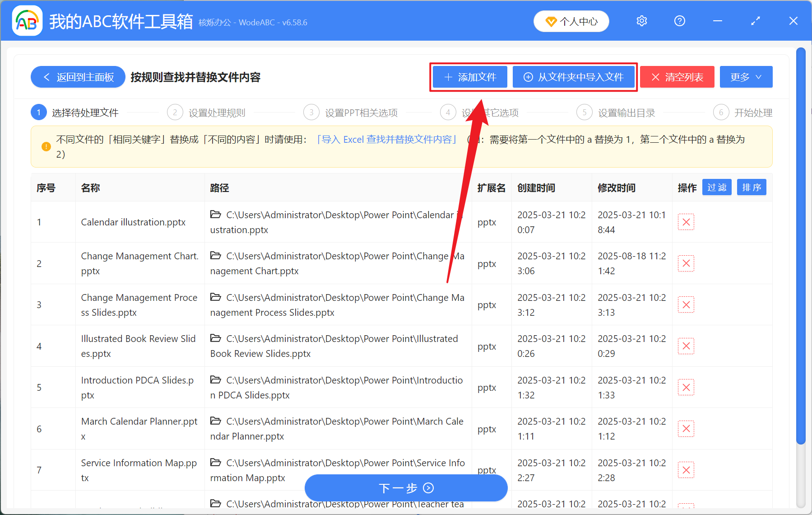This screenshot has width=812, height=515.
Task: Open the settings gear icon
Action: [x=641, y=21]
